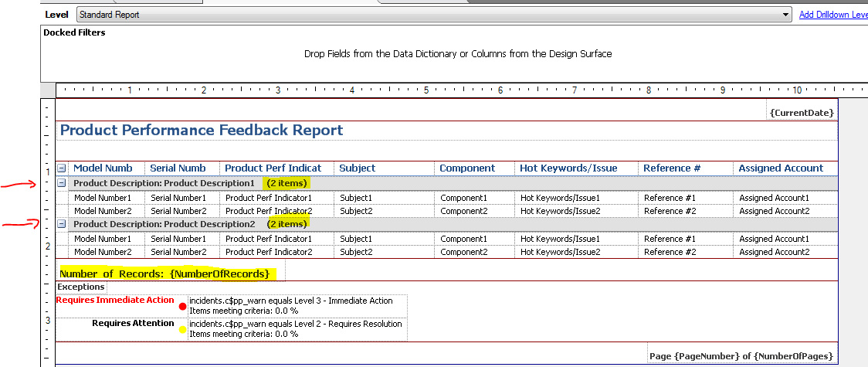868x367 pixels.
Task: Select the Requires Immediate Action label
Action: click(115, 300)
